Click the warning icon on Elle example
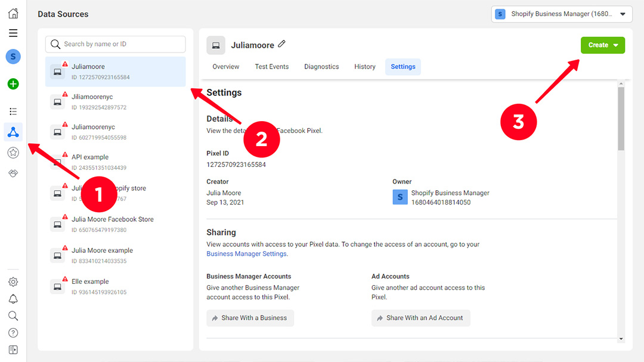The width and height of the screenshot is (644, 362). (x=65, y=279)
